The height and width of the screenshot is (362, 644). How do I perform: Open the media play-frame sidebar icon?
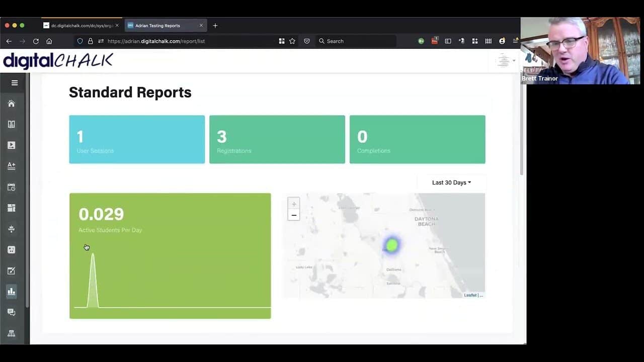[11, 145]
